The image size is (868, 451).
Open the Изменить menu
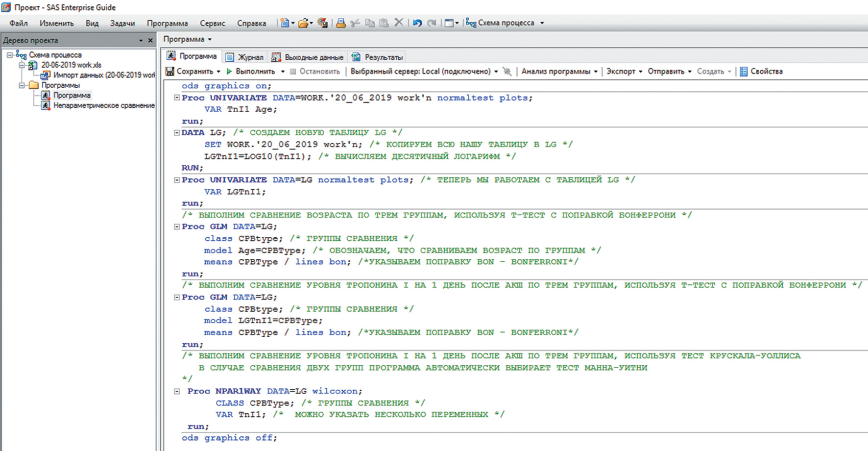pos(57,23)
